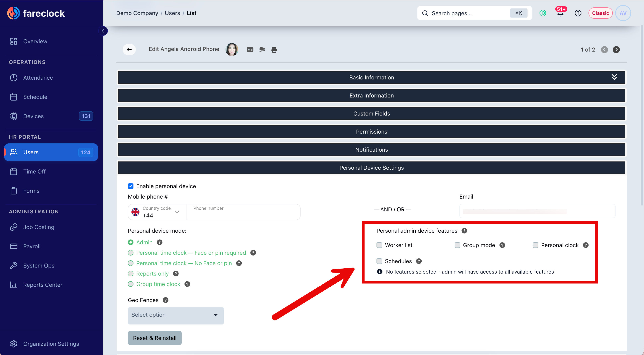644x355 pixels.
Task: Open the notifications bell with the 51+ badge
Action: point(560,13)
